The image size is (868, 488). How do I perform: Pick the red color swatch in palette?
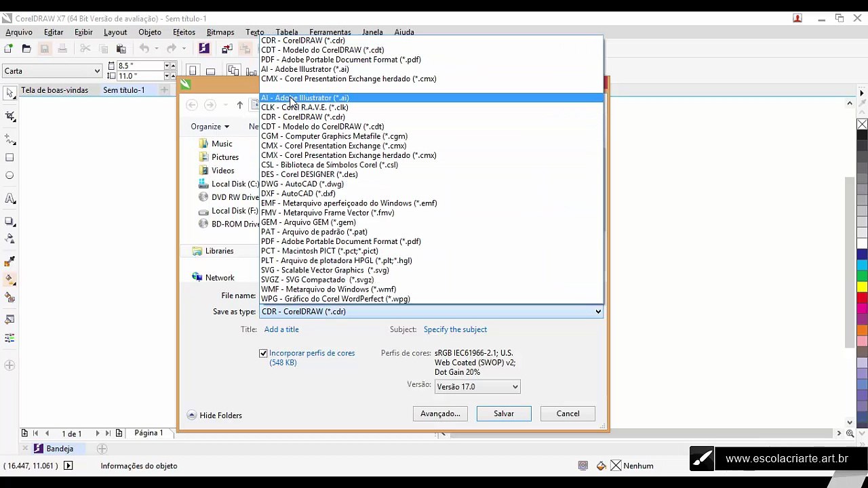tap(862, 298)
